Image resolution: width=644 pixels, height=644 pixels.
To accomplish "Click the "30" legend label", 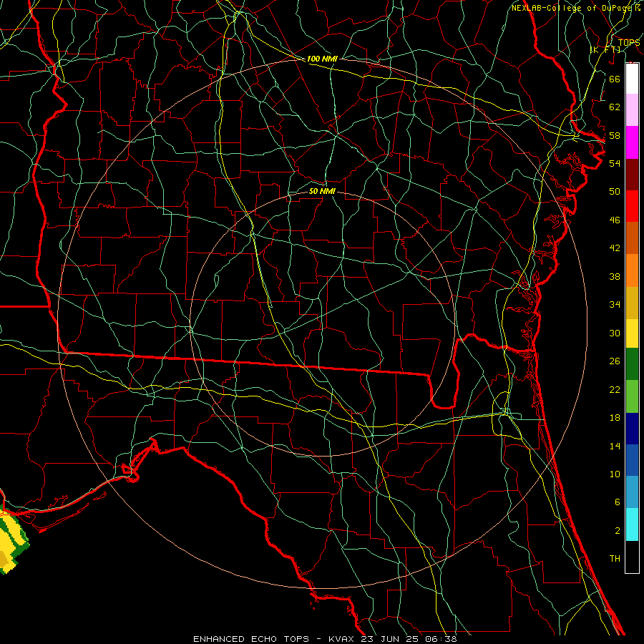I will pos(615,333).
